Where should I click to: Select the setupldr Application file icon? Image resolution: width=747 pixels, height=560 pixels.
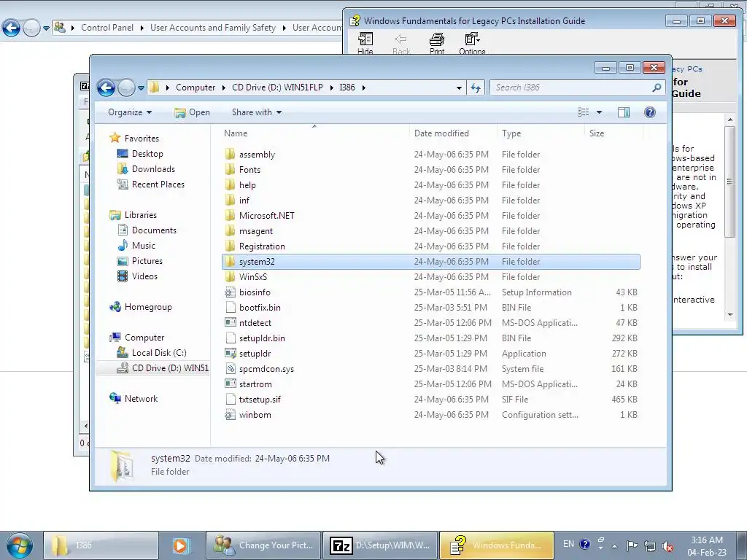[230, 354]
